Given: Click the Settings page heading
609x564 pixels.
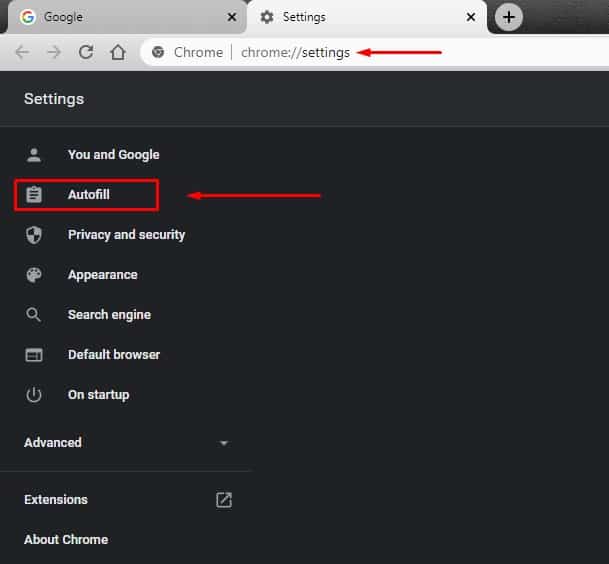Looking at the screenshot, I should [54, 99].
